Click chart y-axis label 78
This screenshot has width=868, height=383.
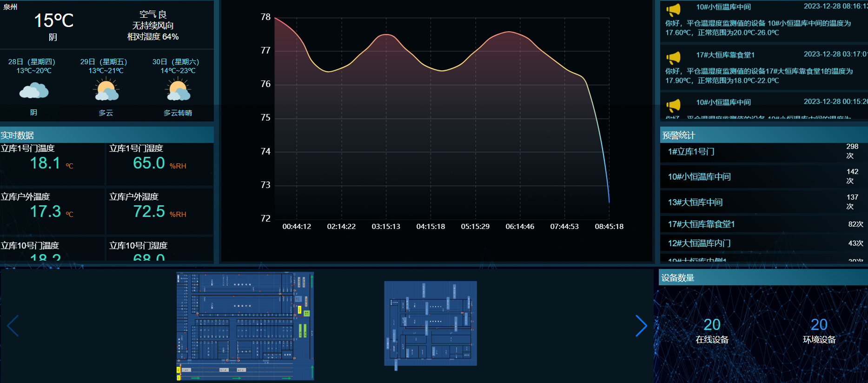pos(265,17)
